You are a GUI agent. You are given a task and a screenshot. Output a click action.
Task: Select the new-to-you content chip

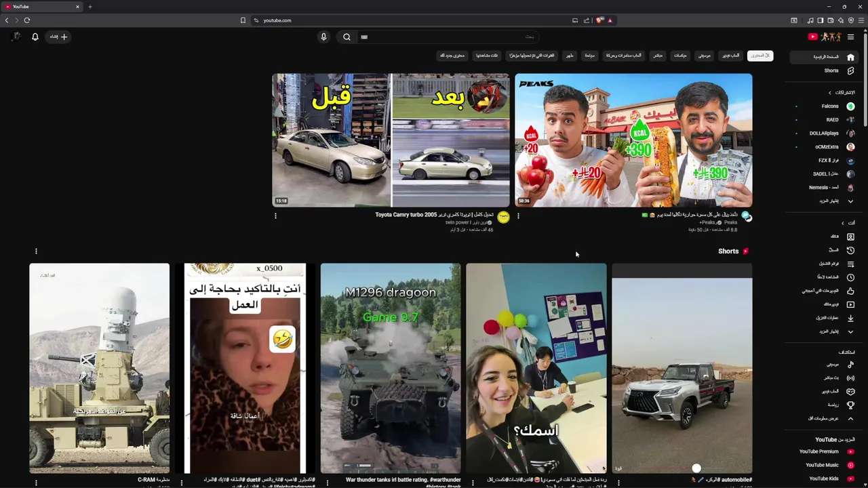click(452, 56)
